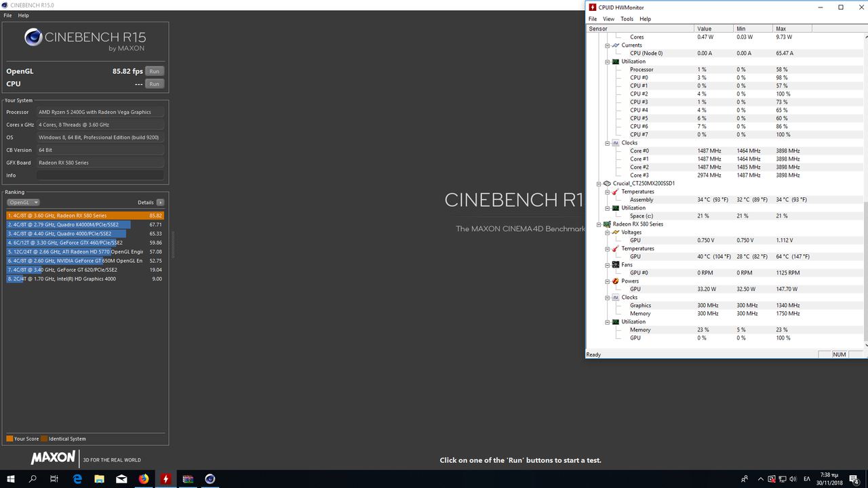Open the Mail app from taskbar
The height and width of the screenshot is (488, 868).
[121, 479]
